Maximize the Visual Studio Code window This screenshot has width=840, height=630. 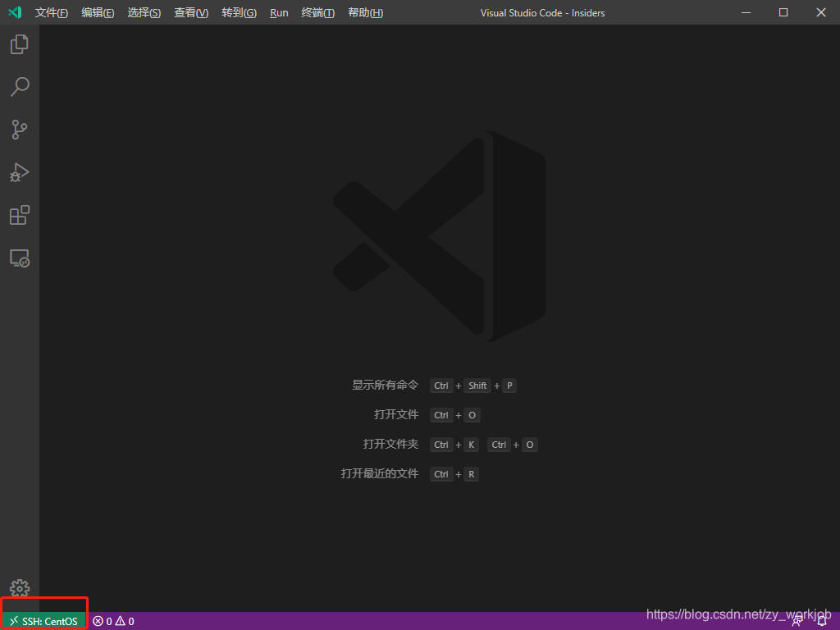[783, 12]
